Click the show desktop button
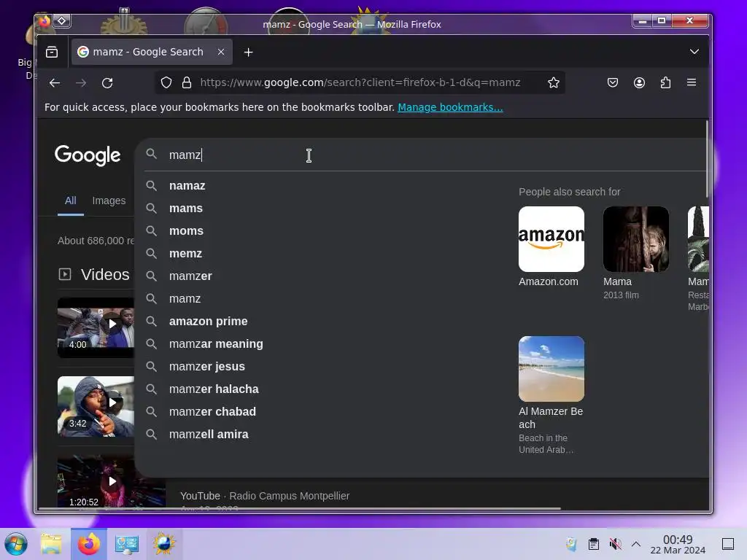The width and height of the screenshot is (747, 560). click(728, 544)
